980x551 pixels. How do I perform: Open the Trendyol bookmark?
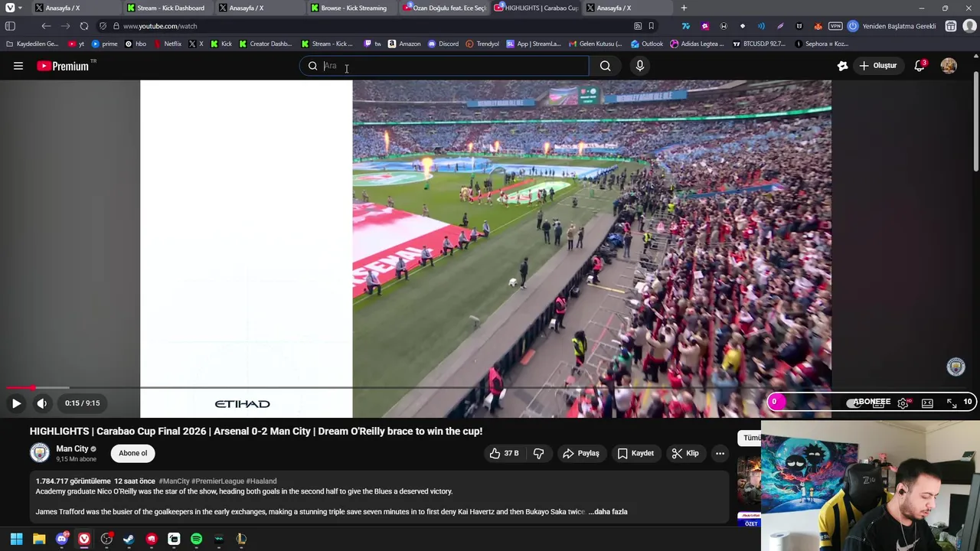point(482,44)
